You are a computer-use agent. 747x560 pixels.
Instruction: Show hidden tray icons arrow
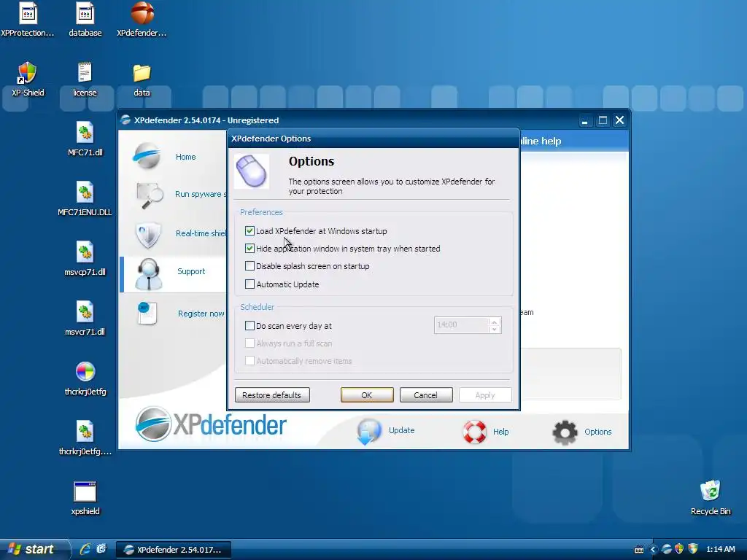point(653,550)
